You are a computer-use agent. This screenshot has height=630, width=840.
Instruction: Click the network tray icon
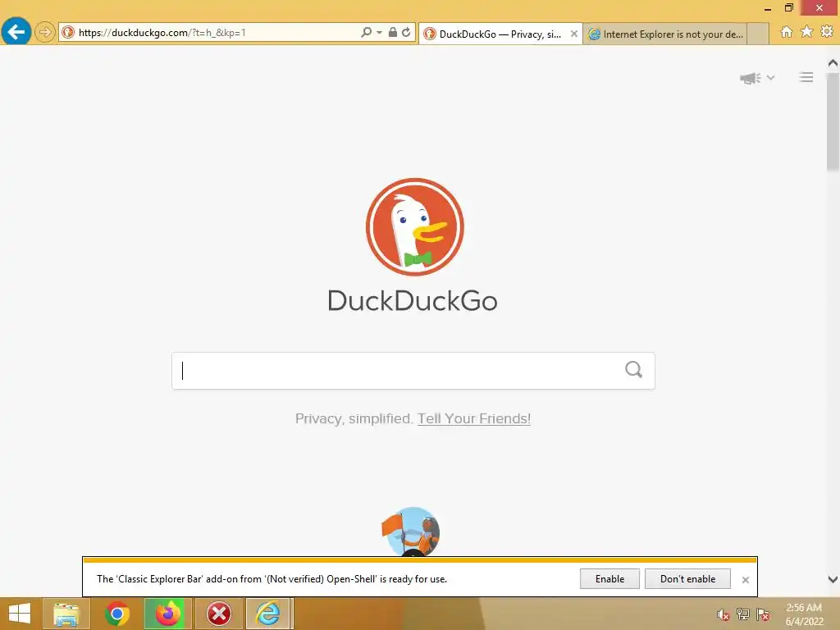pyautogui.click(x=743, y=614)
